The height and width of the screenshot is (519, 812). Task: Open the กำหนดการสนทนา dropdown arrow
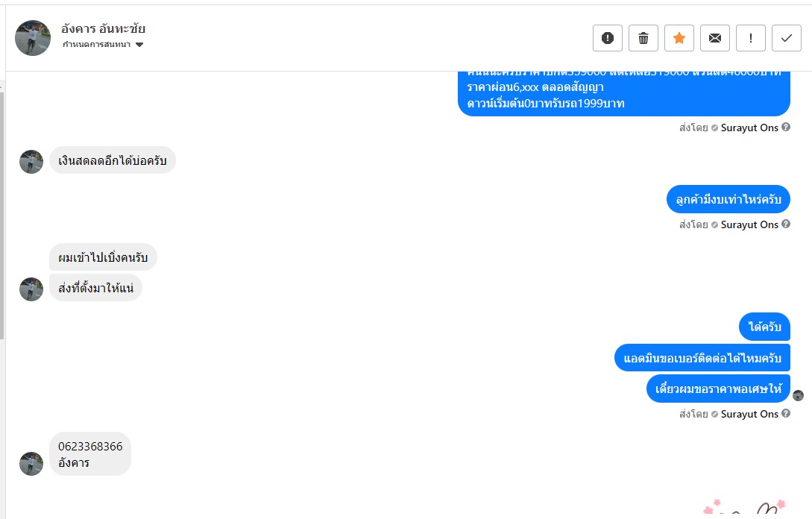coord(139,45)
